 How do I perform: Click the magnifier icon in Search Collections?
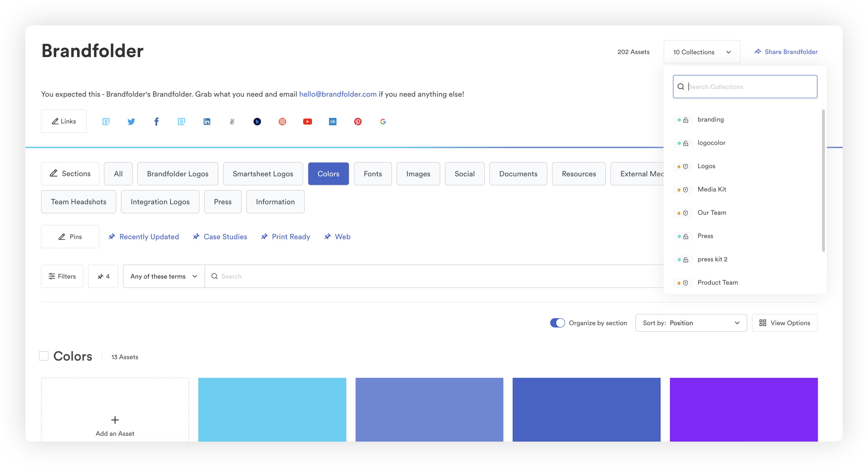(x=681, y=87)
